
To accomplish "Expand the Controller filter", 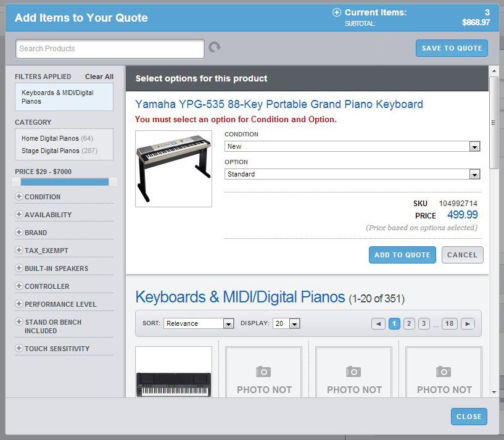I will tap(19, 286).
